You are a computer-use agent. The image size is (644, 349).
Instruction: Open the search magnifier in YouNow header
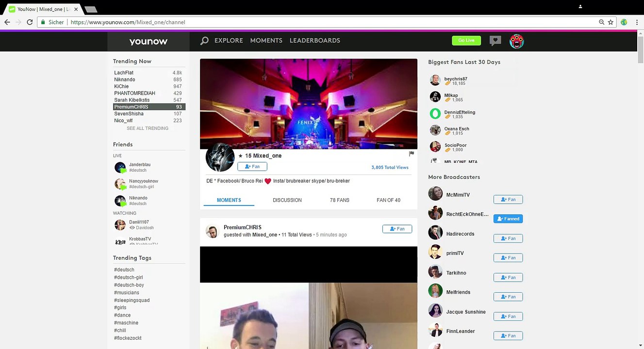[204, 41]
